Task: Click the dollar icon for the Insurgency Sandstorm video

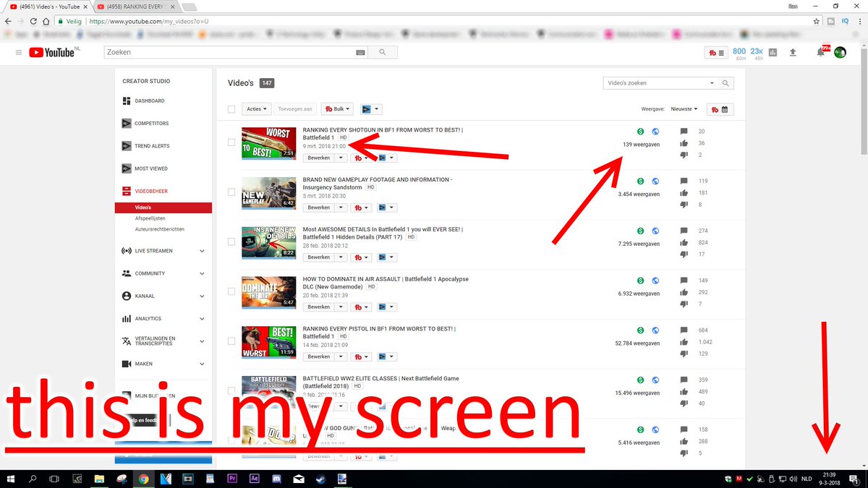Action: click(x=640, y=181)
